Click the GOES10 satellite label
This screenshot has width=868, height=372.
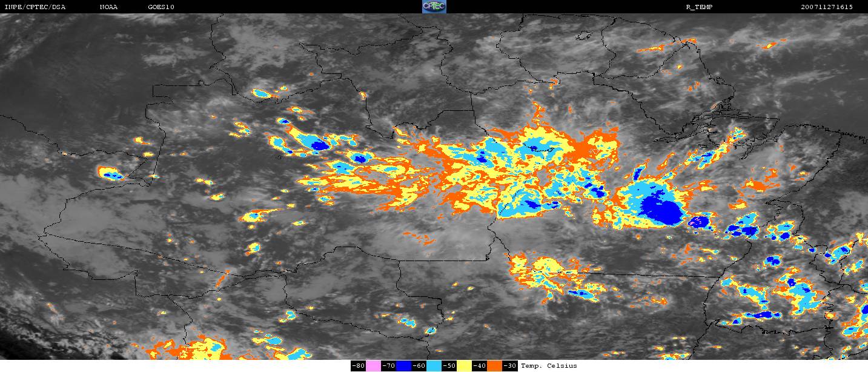click(x=161, y=7)
